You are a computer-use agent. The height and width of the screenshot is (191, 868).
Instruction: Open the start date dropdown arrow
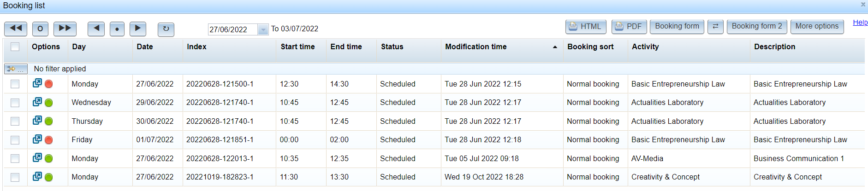click(x=263, y=29)
